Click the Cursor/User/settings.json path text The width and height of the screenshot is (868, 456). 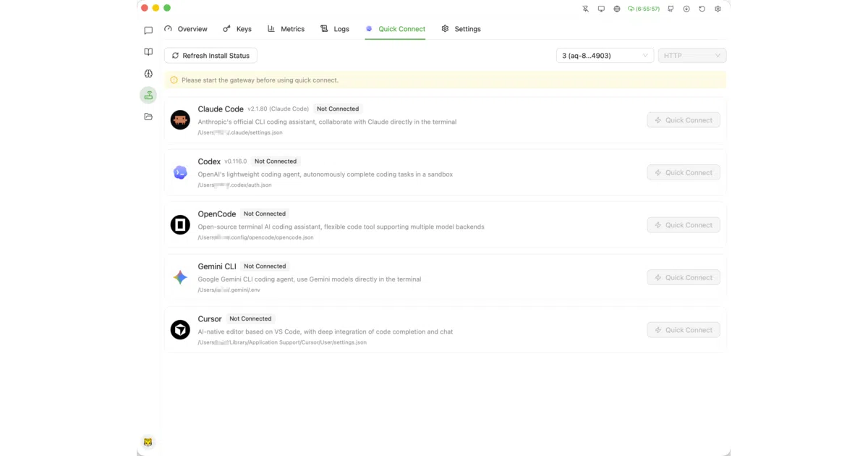[282, 342]
